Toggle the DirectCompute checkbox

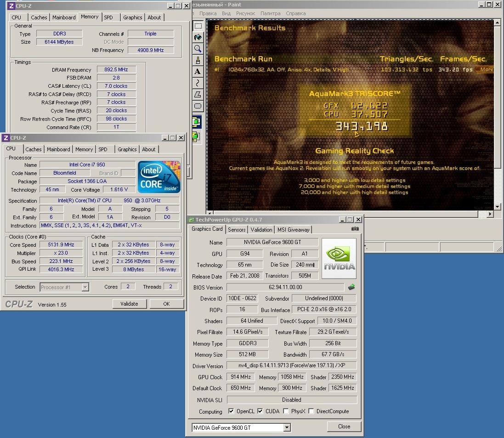tap(311, 411)
